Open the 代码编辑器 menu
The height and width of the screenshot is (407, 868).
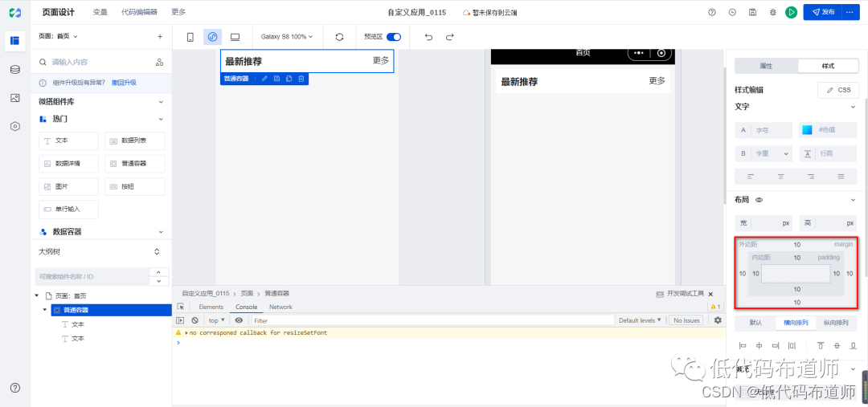point(140,12)
